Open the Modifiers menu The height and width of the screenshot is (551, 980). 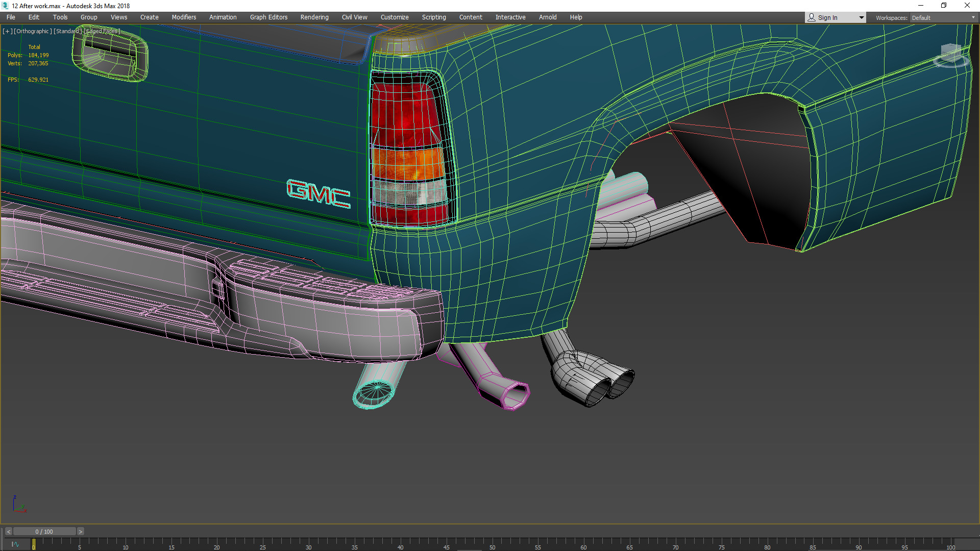(184, 17)
